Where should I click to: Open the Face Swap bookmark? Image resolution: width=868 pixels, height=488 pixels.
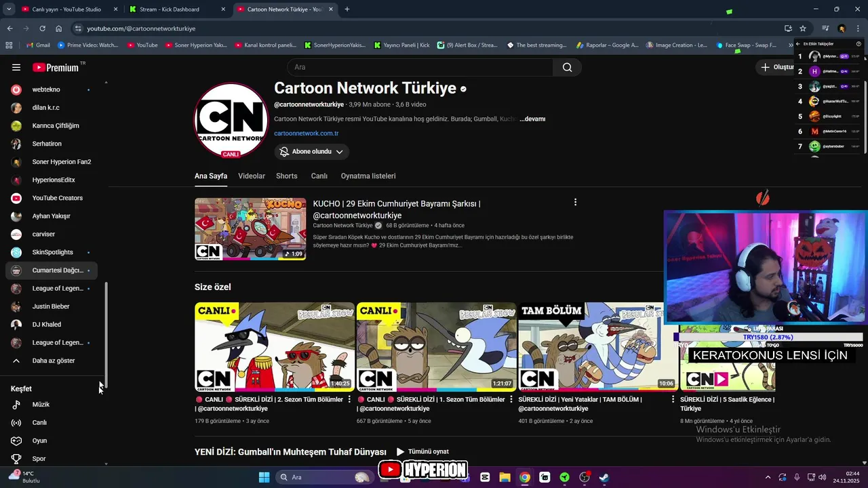coord(745,45)
